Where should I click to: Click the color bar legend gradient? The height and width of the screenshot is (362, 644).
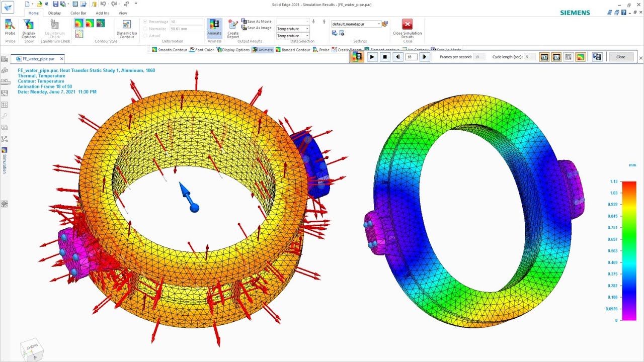tap(629, 250)
